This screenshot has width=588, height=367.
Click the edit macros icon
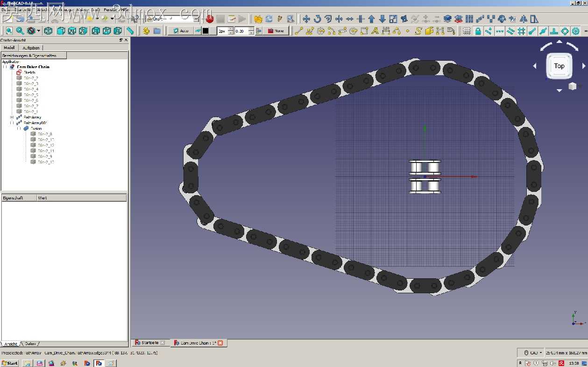click(x=231, y=19)
